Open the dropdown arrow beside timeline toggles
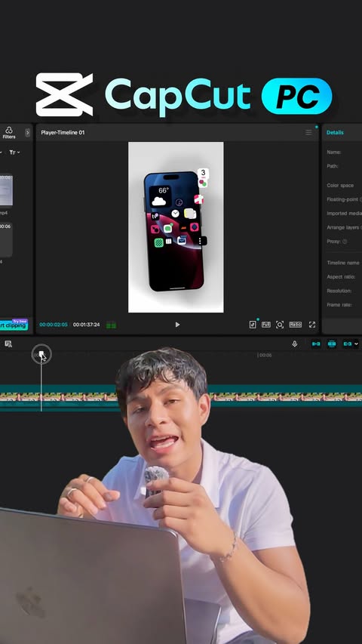Screen dimensions: 362x644 356,344
